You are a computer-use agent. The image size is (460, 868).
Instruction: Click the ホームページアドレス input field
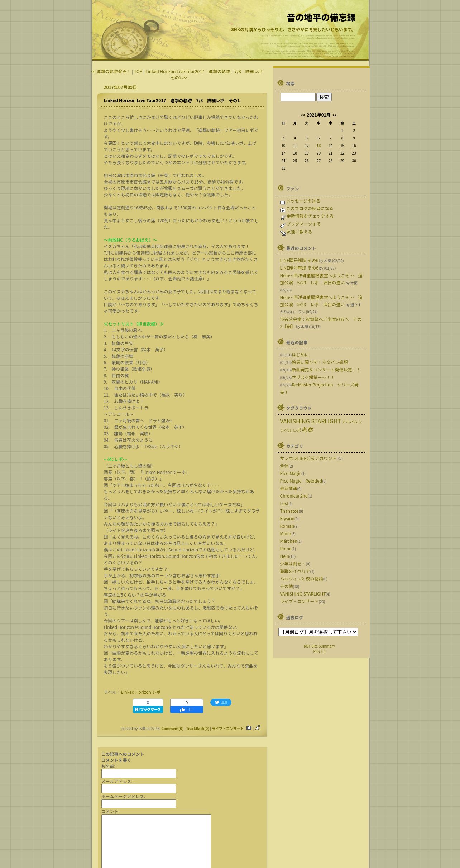tap(139, 803)
